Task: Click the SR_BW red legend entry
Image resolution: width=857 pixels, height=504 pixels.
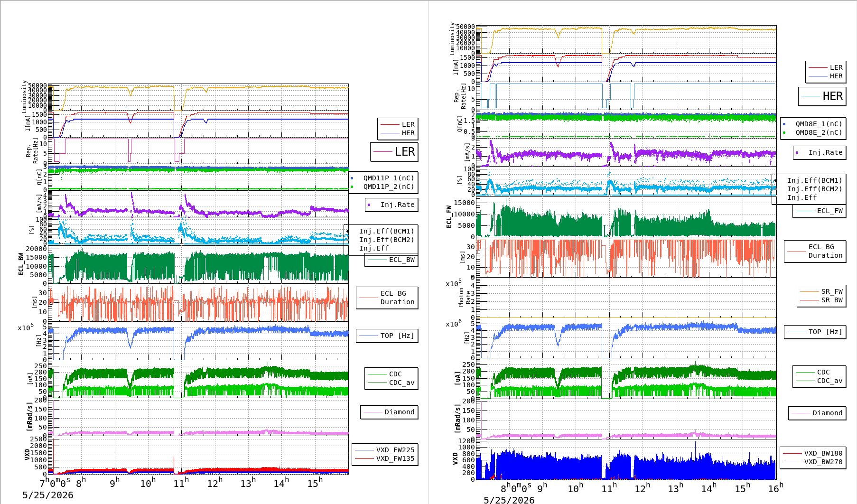Action: [821, 300]
